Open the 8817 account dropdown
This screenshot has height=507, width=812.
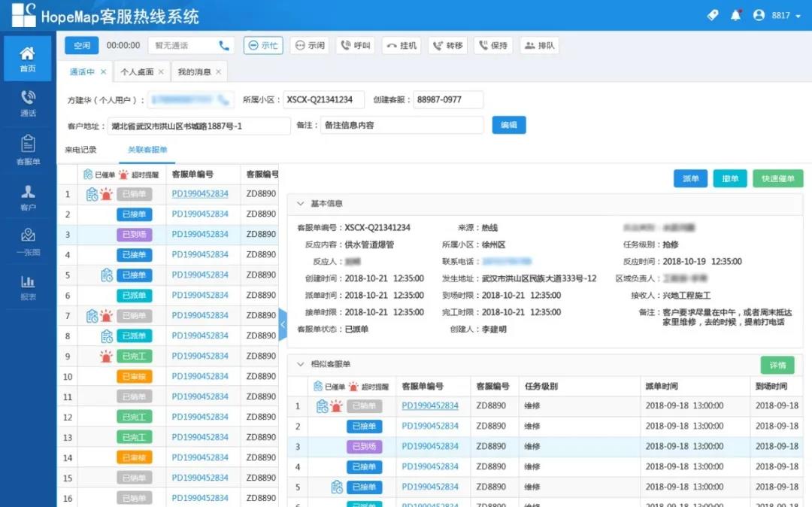point(786,16)
